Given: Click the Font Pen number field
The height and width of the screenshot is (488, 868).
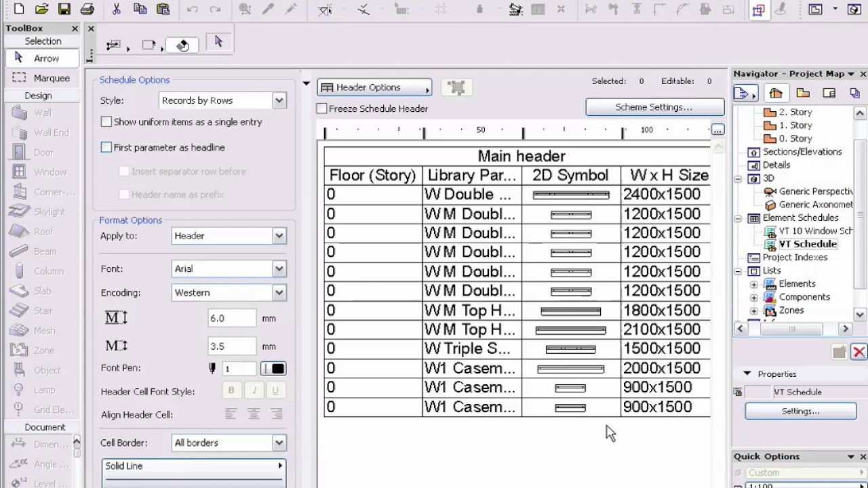Looking at the screenshot, I should pos(239,369).
